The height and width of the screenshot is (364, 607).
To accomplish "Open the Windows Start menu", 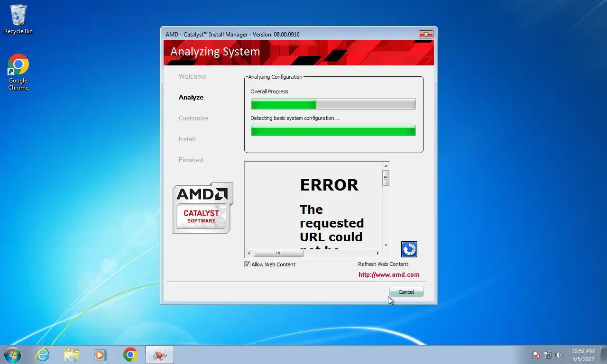I will click(x=12, y=355).
